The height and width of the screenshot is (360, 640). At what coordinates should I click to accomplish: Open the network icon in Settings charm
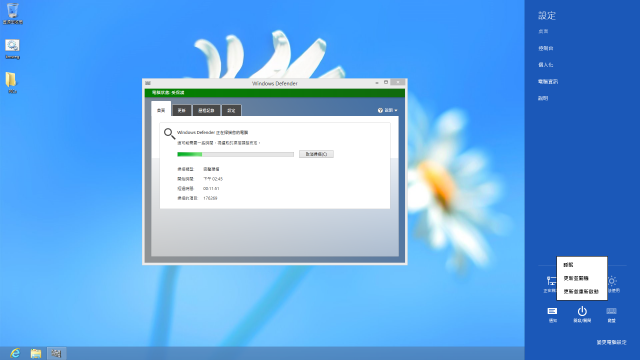click(551, 281)
